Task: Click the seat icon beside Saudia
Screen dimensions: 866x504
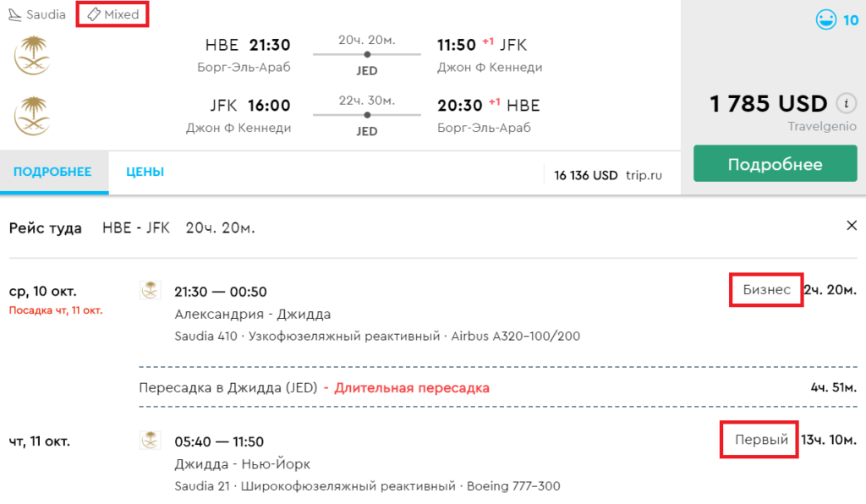Action: pos(14,14)
